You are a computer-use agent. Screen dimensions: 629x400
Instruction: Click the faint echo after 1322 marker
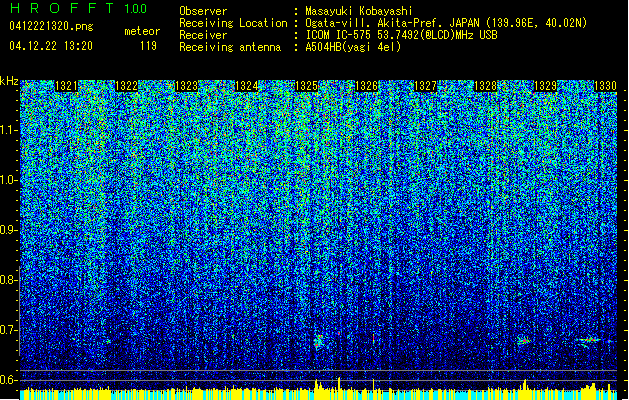coord(108,341)
